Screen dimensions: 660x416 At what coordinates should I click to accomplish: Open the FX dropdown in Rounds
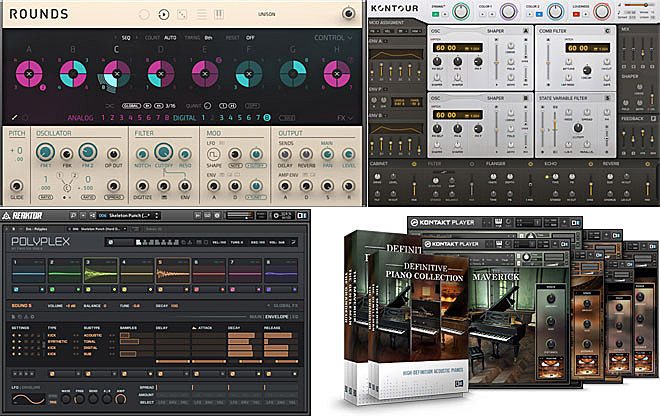pos(343,117)
